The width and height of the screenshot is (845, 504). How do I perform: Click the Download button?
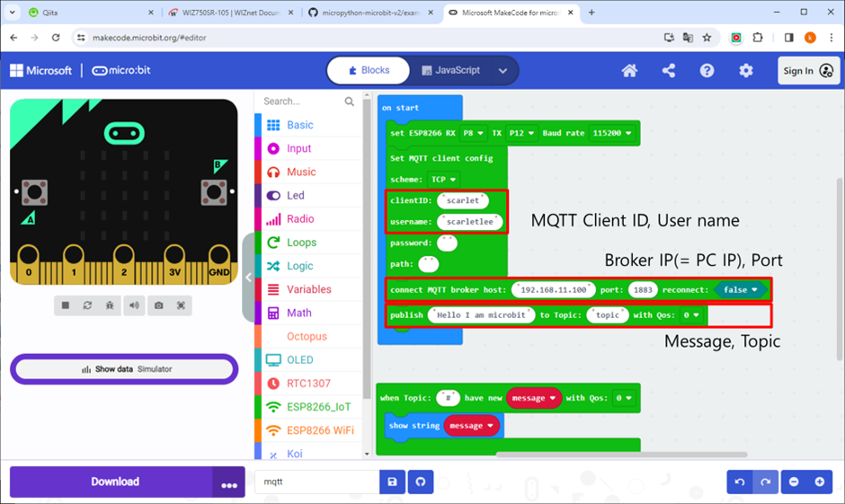(114, 482)
